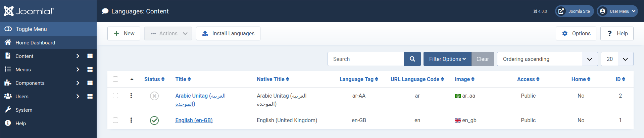The width and height of the screenshot is (644, 138).
Task: Go to Home Dashboard
Action: tap(35, 42)
